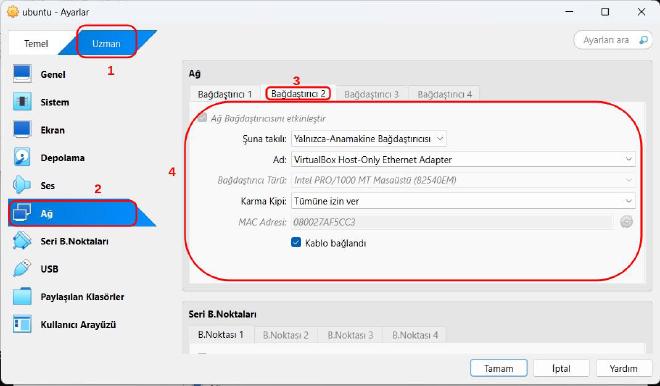Switch to the Temel mode tab
Screen dimensions: 660x386
(x=36, y=43)
